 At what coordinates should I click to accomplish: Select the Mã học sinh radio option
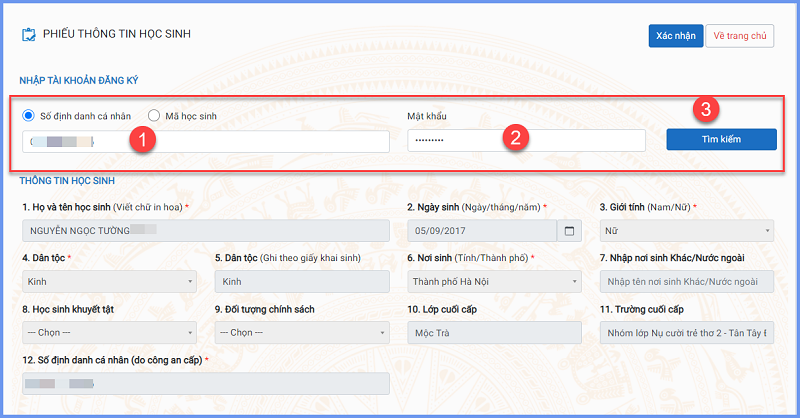tap(154, 115)
